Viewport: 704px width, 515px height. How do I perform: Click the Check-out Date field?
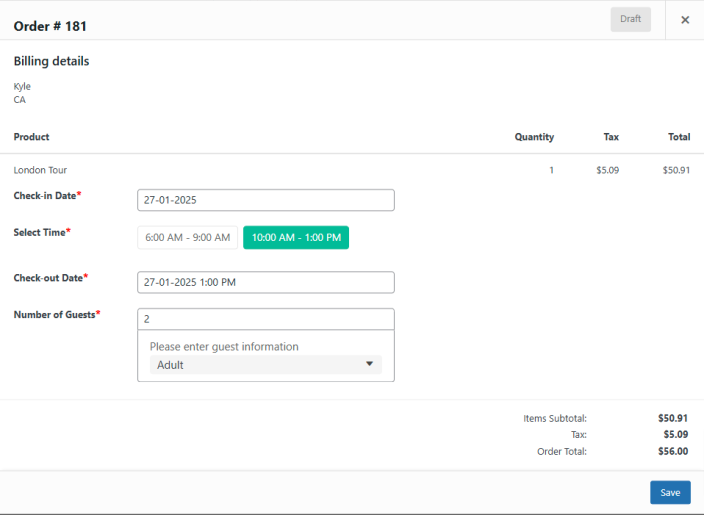click(265, 282)
